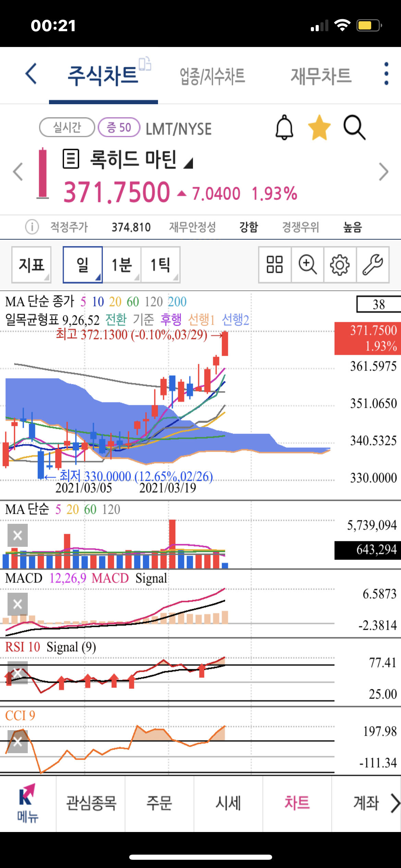Tap the 일목균형표 9,26,52 indicator label
401x868 pixels.
(52, 320)
